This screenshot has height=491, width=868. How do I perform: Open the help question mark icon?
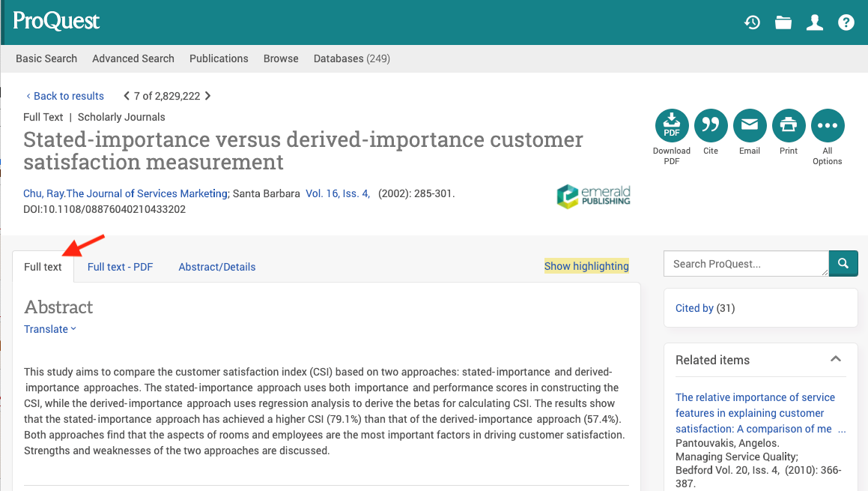[x=846, y=22]
